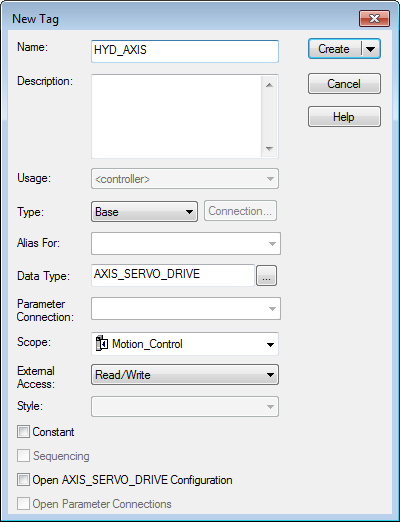Enable the Constant checkbox
Viewport: 400px width, 522px height.
pyautogui.click(x=23, y=432)
